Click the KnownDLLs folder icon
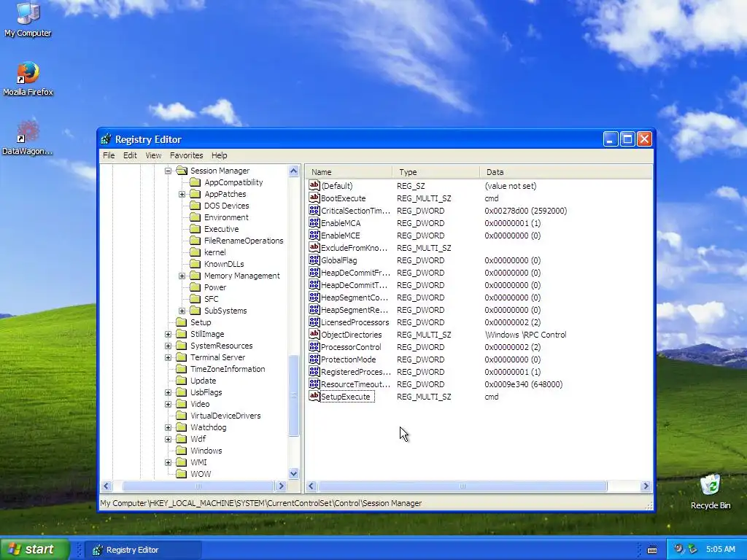The width and height of the screenshot is (747, 560). click(195, 264)
